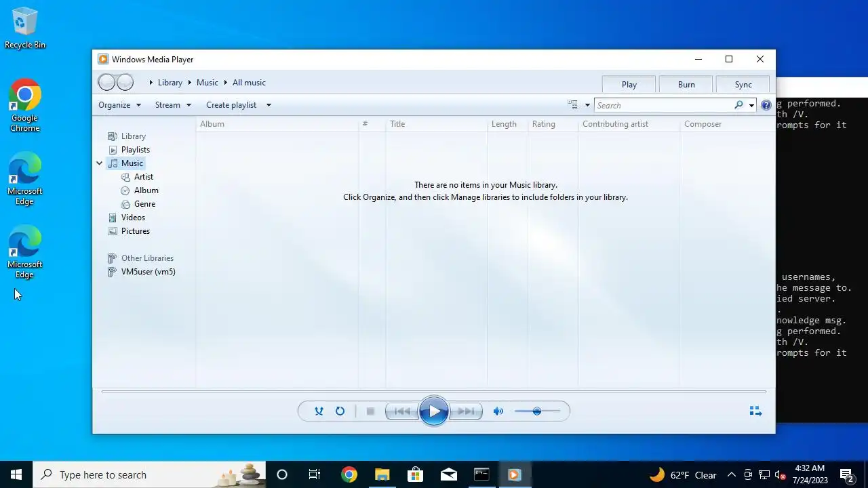Open Mail from the taskbar
This screenshot has height=488, width=868.
point(448,474)
